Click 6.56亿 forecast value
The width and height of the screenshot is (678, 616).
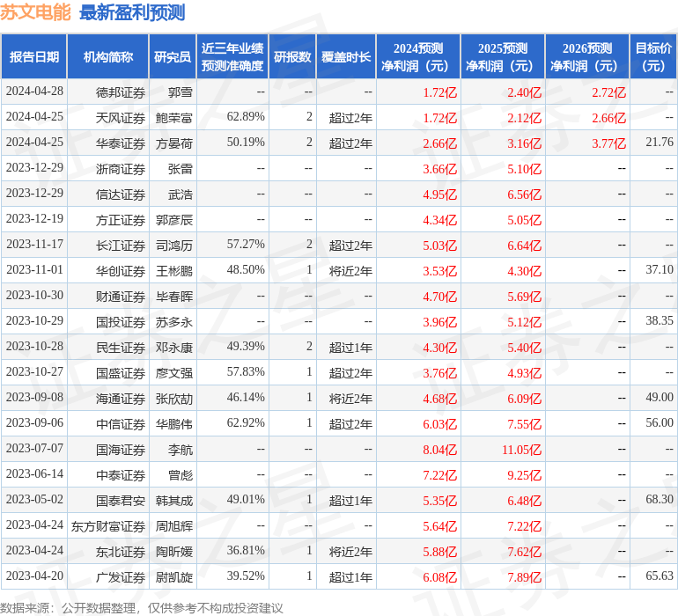point(524,194)
